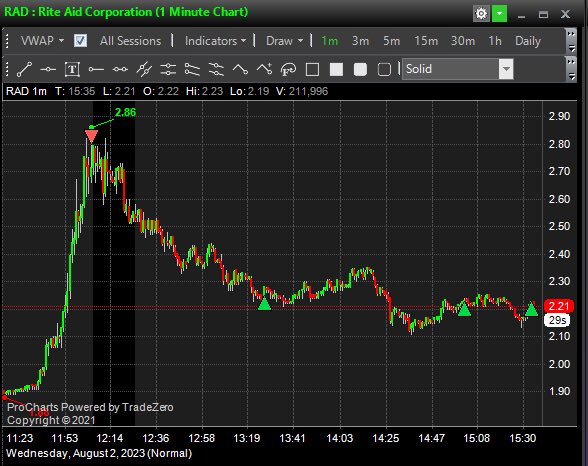Click the green up-triangle marker near 13:27
This screenshot has width=588, height=466.
(x=264, y=304)
